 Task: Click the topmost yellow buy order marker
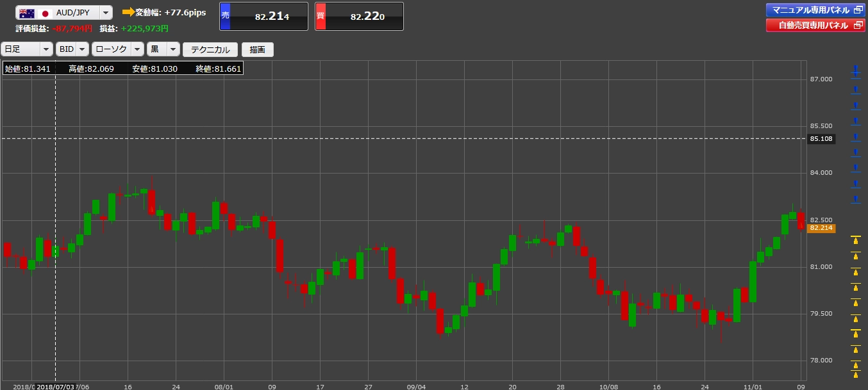pos(855,241)
